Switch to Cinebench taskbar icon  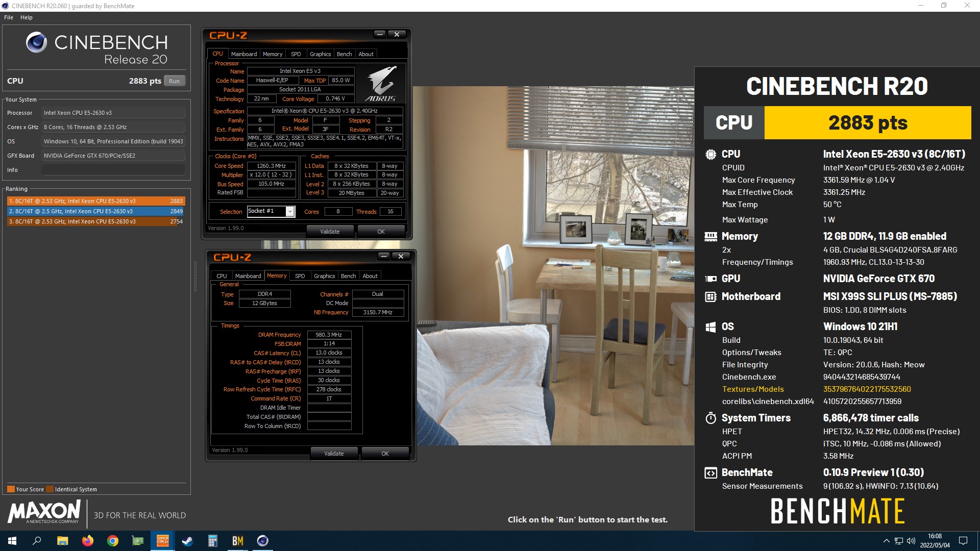[x=263, y=541]
